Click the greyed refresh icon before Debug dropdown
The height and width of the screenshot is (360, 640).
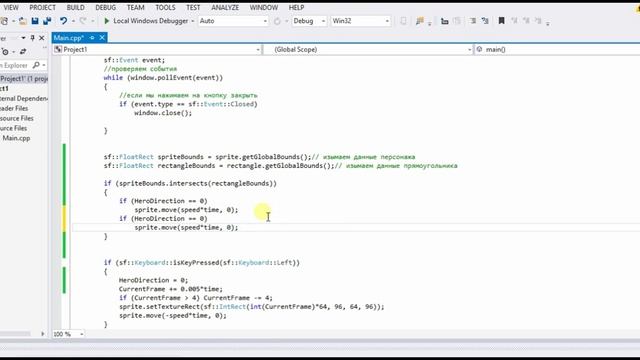[x=277, y=21]
